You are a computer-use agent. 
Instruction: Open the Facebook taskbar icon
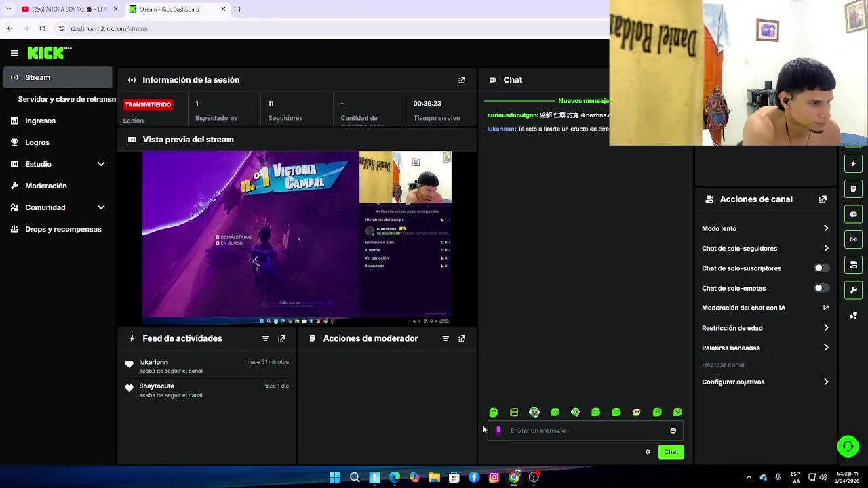(474, 477)
